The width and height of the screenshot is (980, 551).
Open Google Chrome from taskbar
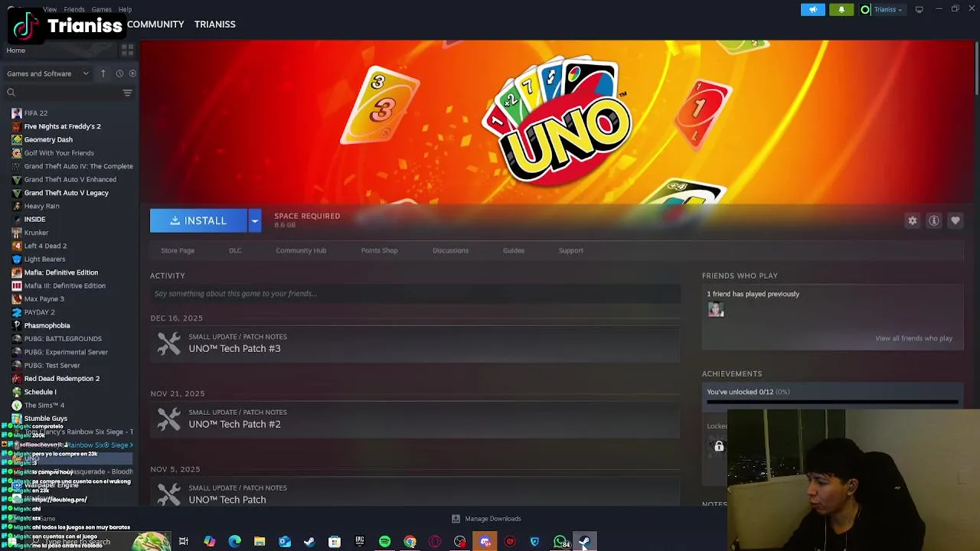click(410, 542)
